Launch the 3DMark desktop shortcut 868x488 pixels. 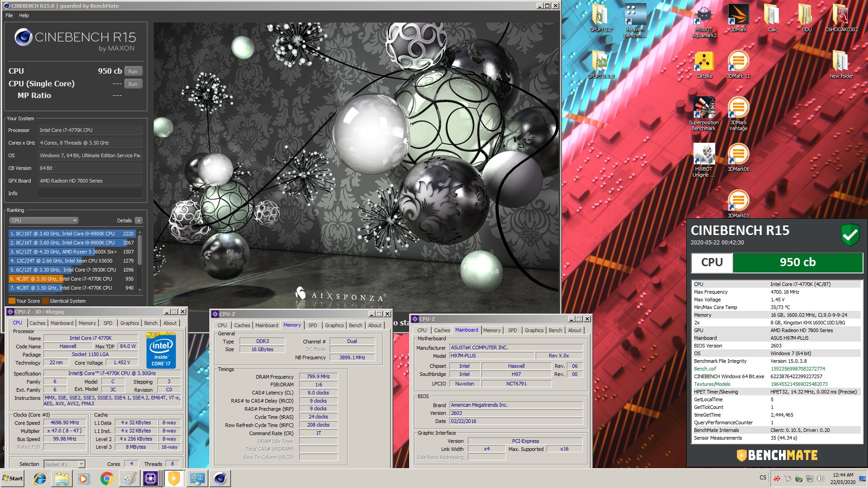(738, 18)
